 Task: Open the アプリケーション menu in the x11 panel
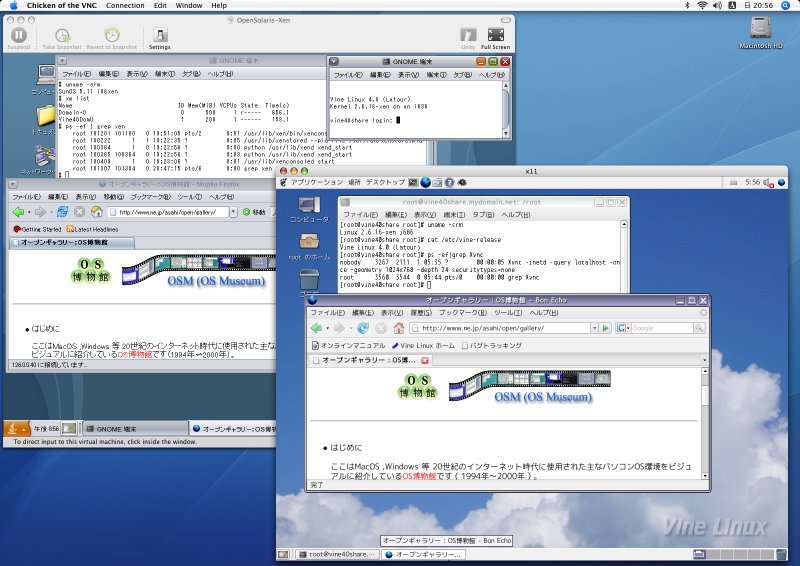pos(317,182)
